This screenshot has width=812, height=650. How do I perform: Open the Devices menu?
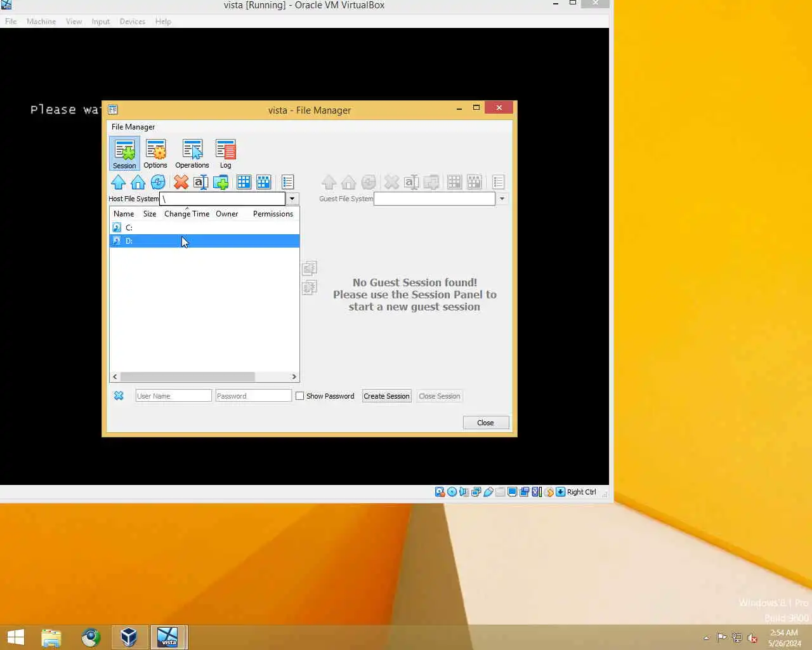133,21
